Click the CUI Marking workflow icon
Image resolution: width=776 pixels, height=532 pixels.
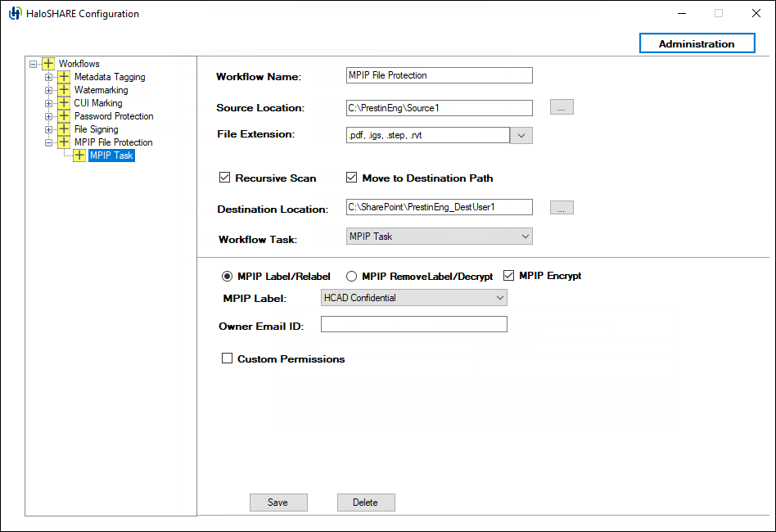pyautogui.click(x=64, y=103)
